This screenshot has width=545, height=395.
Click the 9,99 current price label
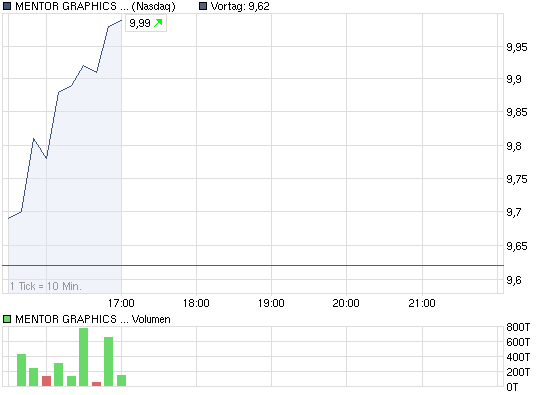pos(140,23)
